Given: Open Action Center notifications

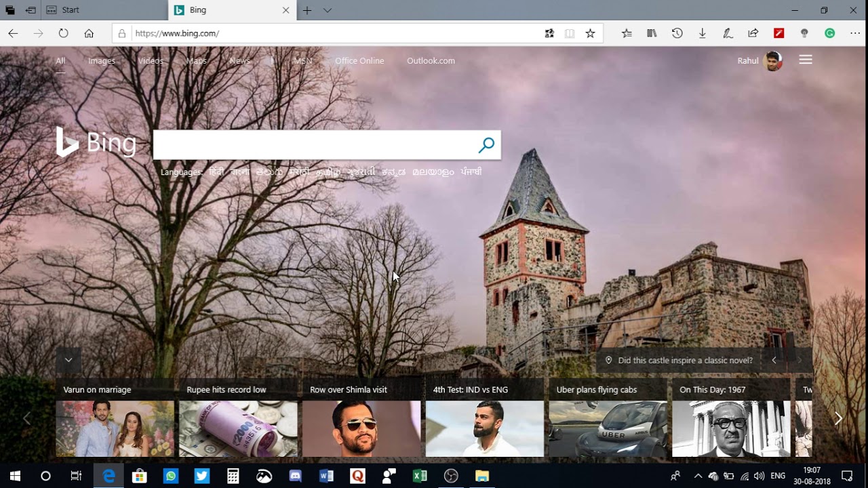Looking at the screenshot, I should tap(847, 476).
